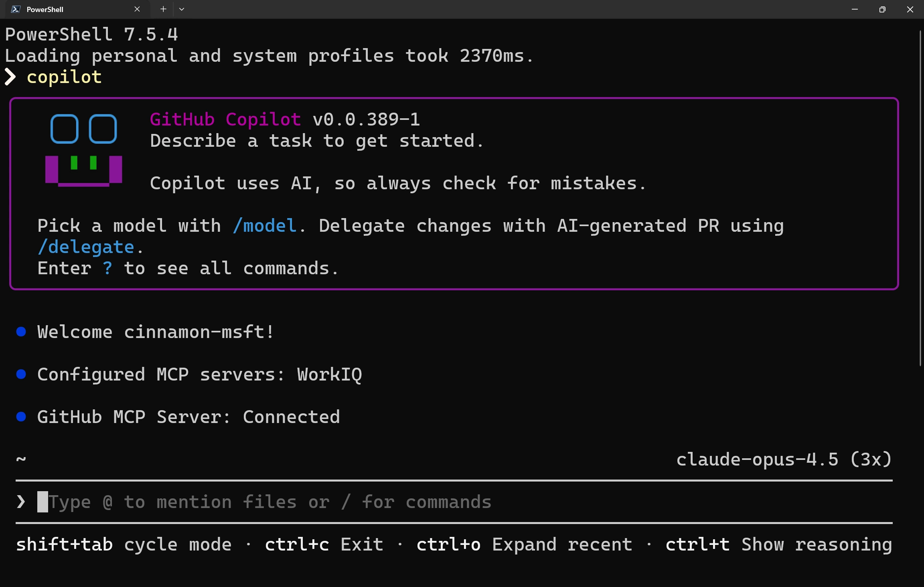Click the Copilot robot face logo
Screen dimensions: 924x587
click(84, 150)
